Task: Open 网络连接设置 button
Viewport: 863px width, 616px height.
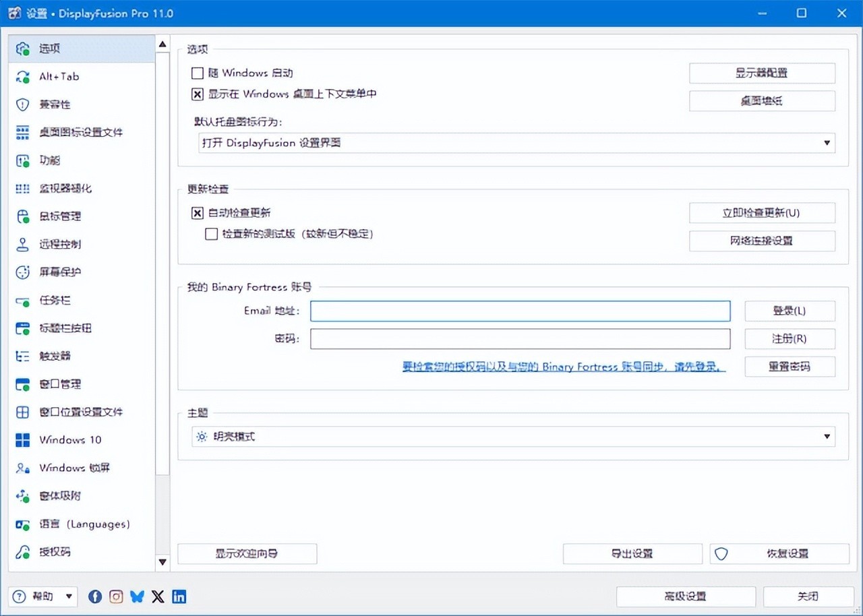Action: click(x=762, y=241)
